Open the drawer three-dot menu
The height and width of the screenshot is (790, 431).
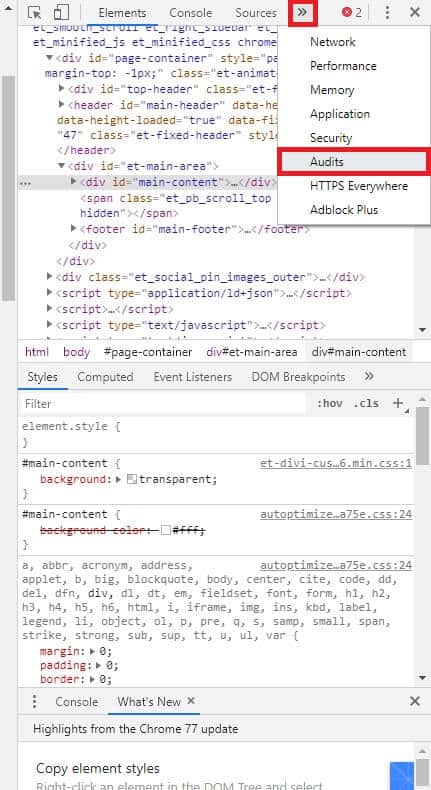pos(34,701)
